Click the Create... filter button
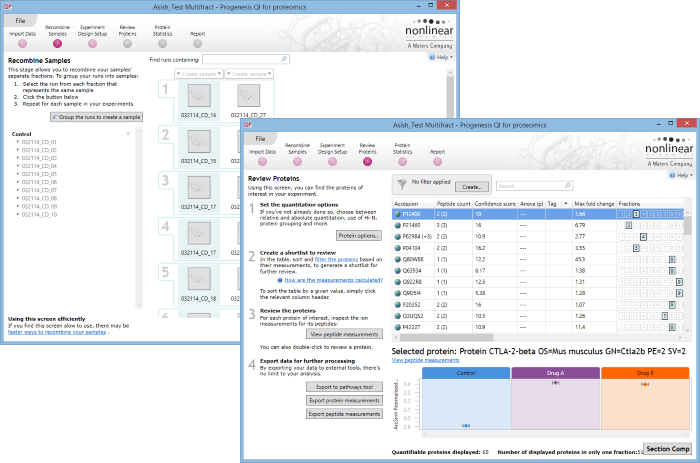The width and height of the screenshot is (700, 463). click(x=471, y=187)
